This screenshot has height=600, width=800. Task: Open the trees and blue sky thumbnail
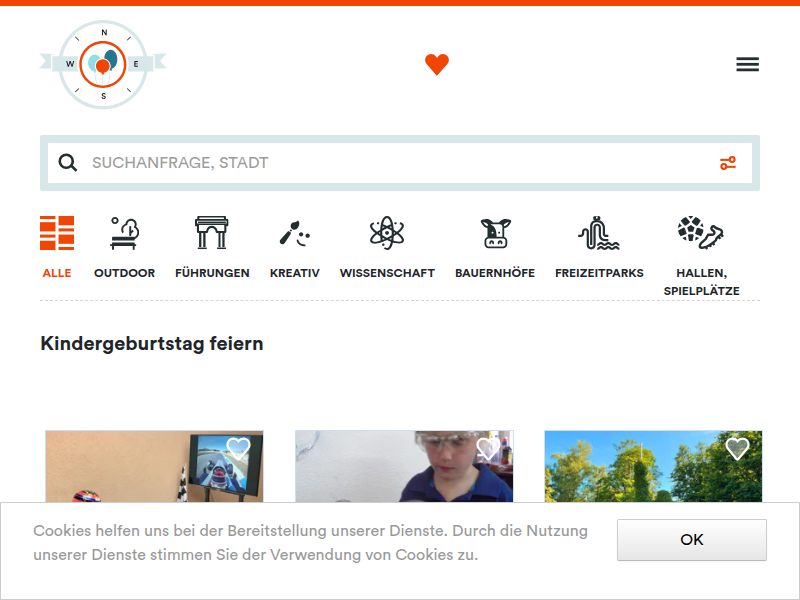coord(653,466)
